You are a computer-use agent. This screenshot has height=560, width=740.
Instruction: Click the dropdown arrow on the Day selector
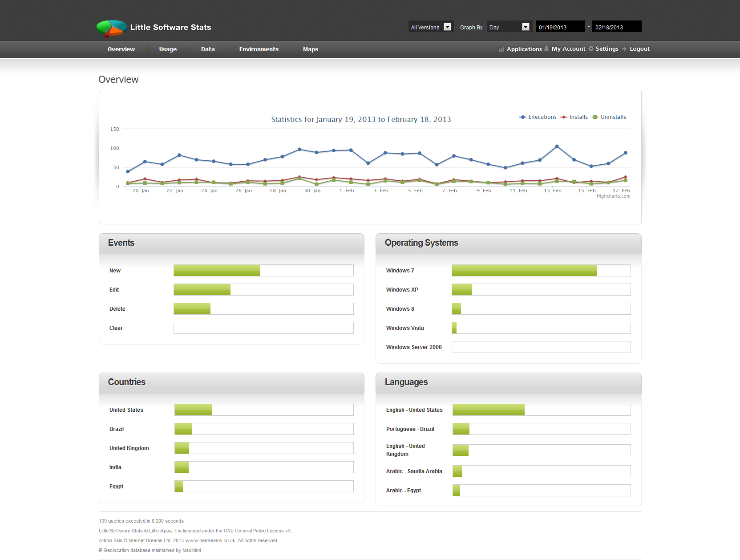[526, 26]
